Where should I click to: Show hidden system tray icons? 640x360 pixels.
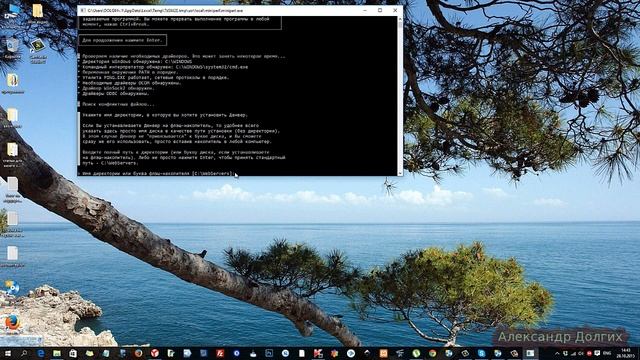[x=557, y=353]
